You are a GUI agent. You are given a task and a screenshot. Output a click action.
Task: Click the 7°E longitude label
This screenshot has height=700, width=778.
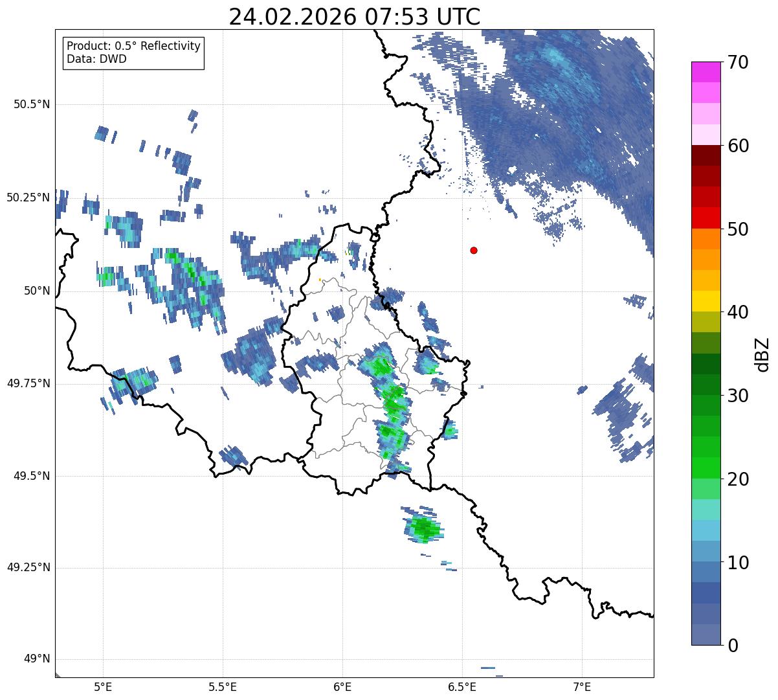tap(582, 686)
